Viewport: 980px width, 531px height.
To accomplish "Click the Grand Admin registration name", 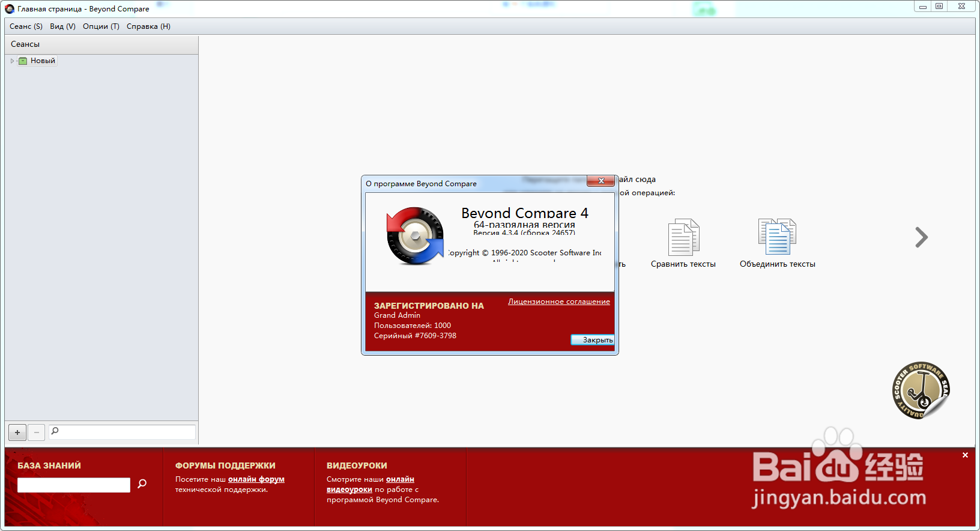I will pyautogui.click(x=397, y=315).
